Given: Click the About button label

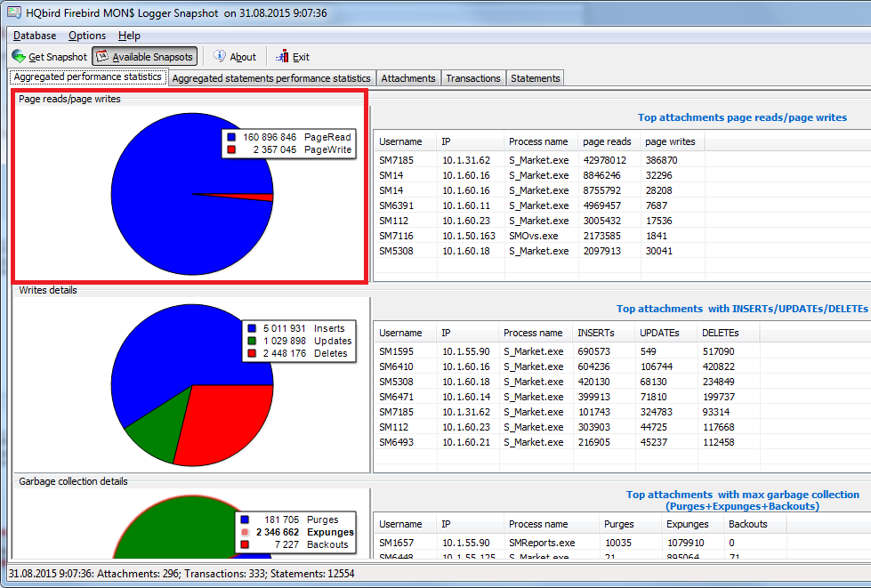Looking at the screenshot, I should coord(243,57).
